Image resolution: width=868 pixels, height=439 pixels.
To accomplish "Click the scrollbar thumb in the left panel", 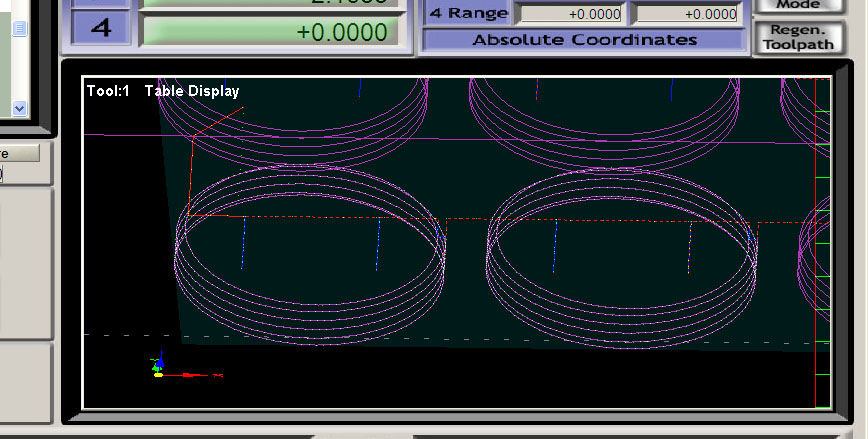I will 19,29.
